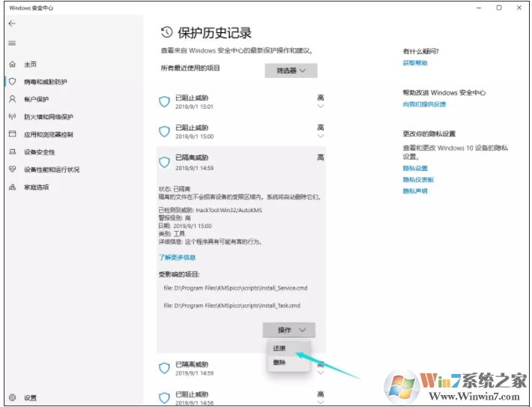Click the shield of threat blocked at 15:00
Image resolution: width=532 pixels, height=407 pixels.
tap(165, 131)
